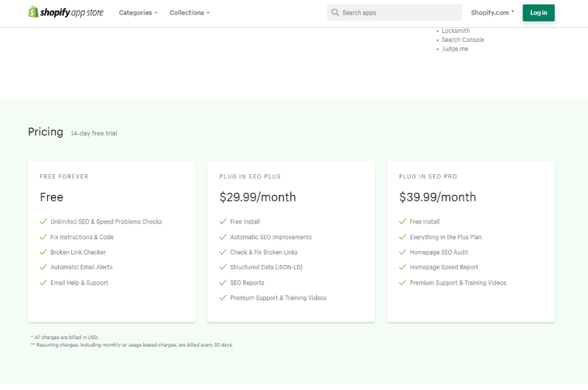Click the $29.99/month price
This screenshot has width=588, height=390.
pyautogui.click(x=258, y=197)
